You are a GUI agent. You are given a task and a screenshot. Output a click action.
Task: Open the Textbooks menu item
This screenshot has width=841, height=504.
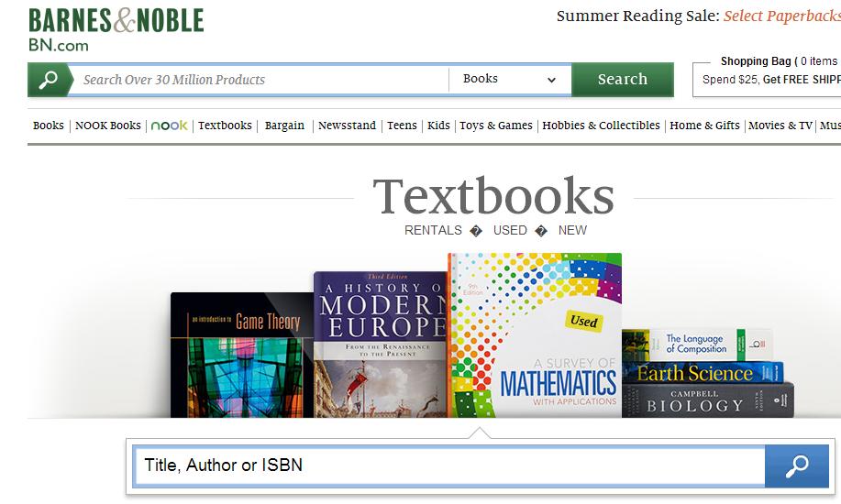click(225, 126)
